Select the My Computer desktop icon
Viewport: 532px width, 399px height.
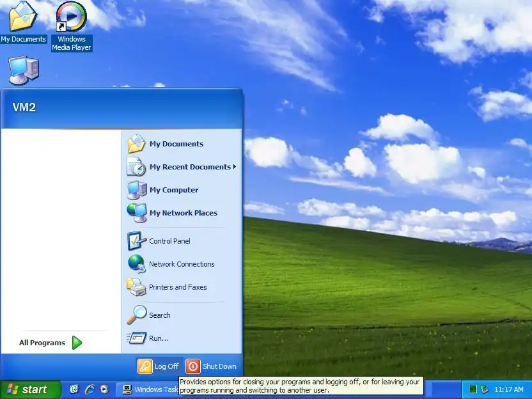pyautogui.click(x=24, y=70)
